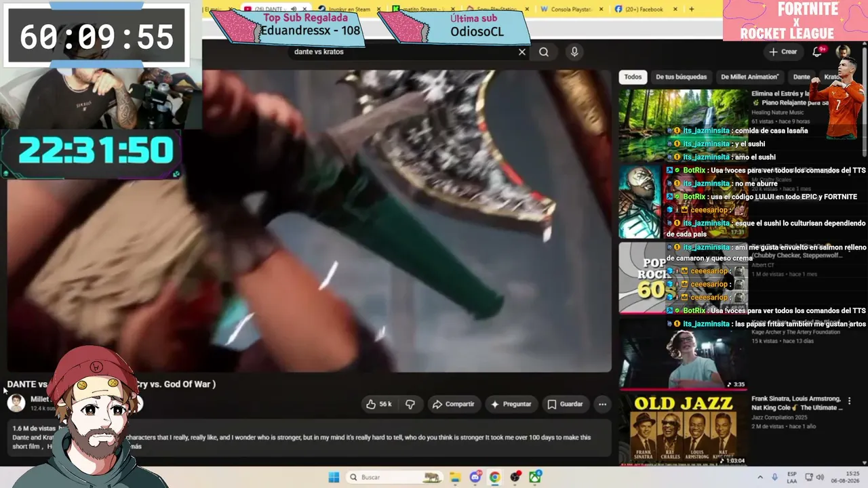Click the YouTube search magnifier button
Image resolution: width=868 pixels, height=488 pixels.
pyautogui.click(x=544, y=52)
